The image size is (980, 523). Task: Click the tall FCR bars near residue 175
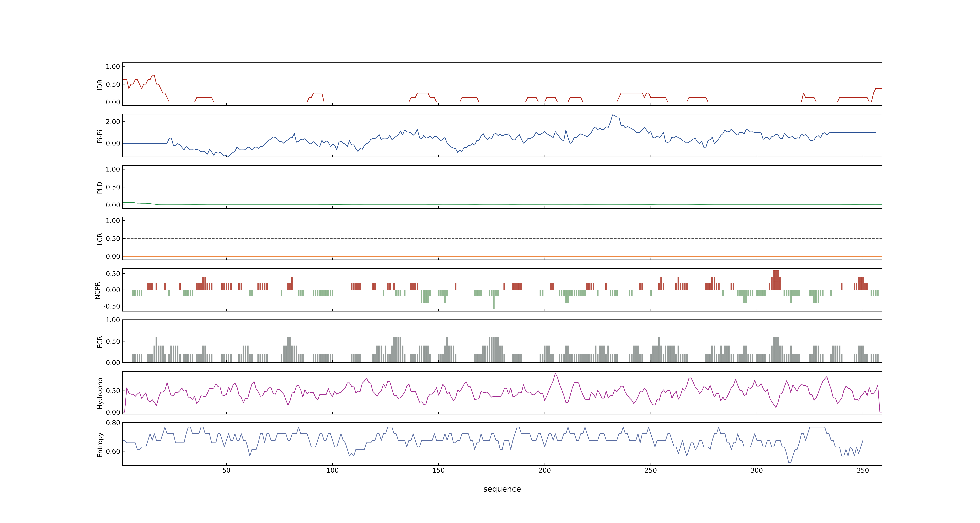point(494,349)
